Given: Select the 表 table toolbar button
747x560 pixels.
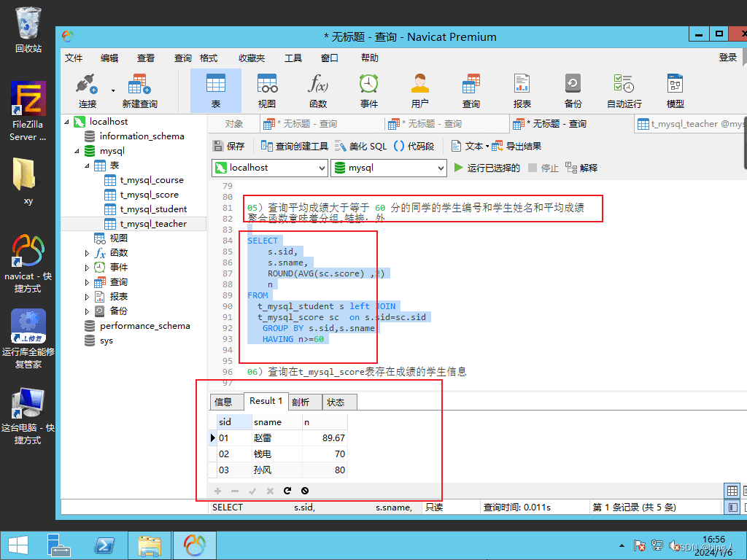Looking at the screenshot, I should (216, 90).
